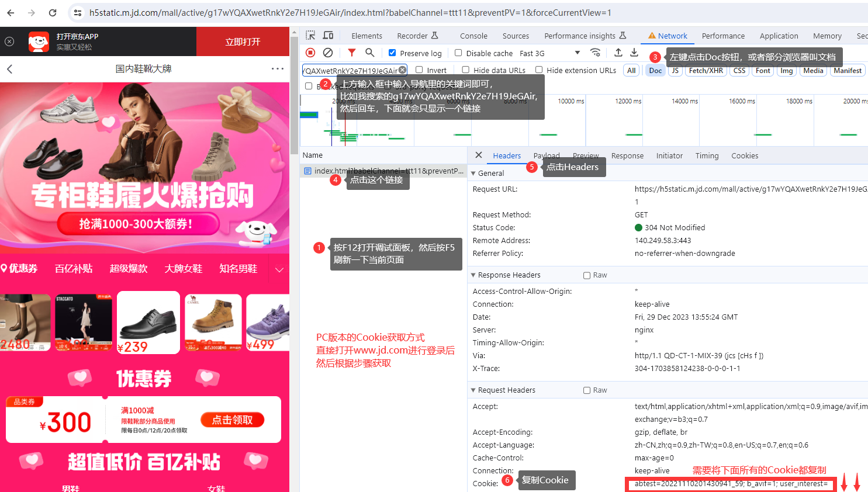
Task: Select the All resource type filter
Action: click(631, 70)
